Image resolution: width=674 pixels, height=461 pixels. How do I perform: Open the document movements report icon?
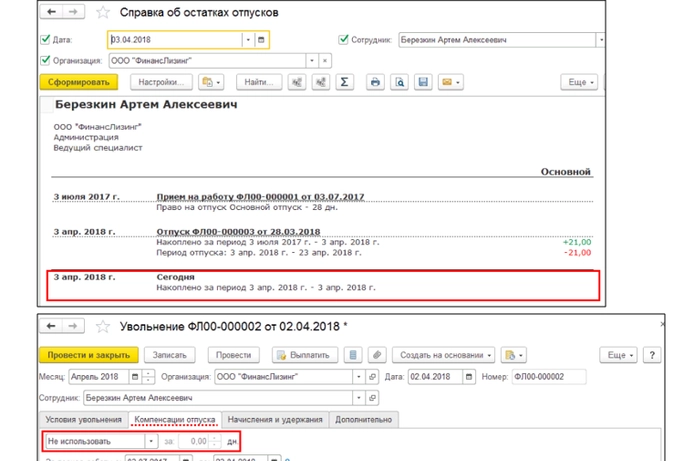tap(353, 355)
